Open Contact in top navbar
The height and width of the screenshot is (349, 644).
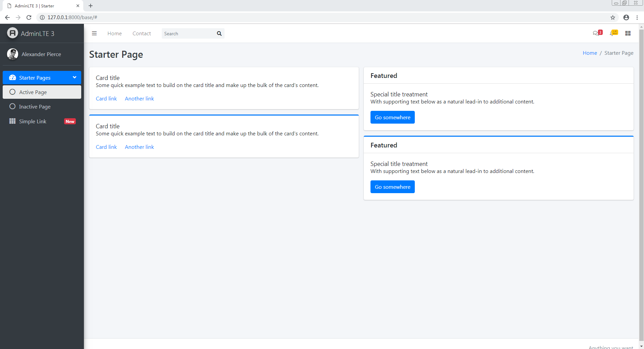point(142,34)
